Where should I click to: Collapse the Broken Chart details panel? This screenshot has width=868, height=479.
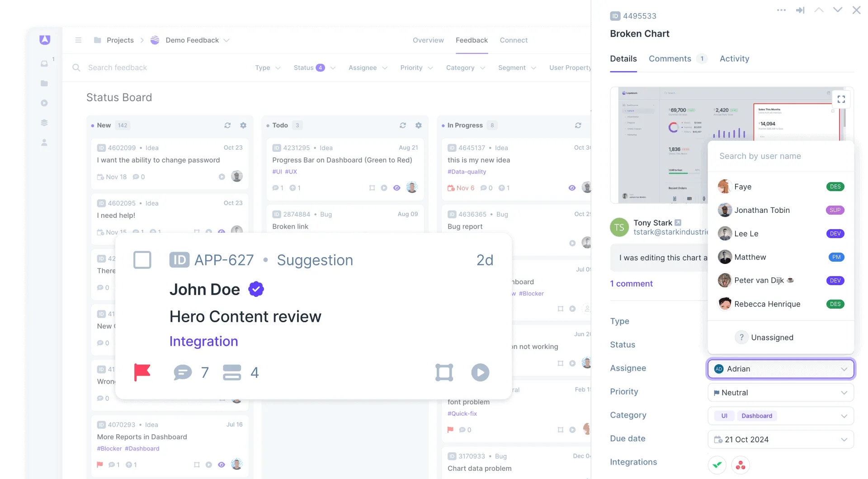(800, 9)
